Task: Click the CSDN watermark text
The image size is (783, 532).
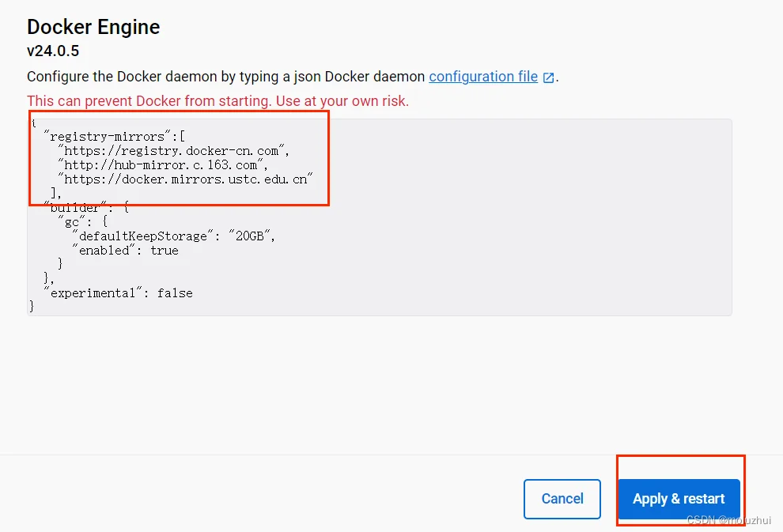Action: coord(728,520)
